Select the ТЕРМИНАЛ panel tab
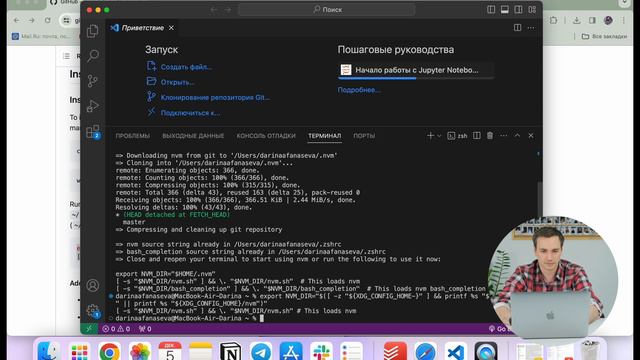This screenshot has width=640, height=360. point(324,136)
